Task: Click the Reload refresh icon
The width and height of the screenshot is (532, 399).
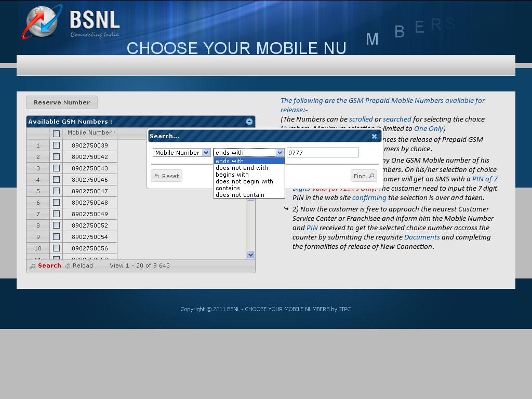Action: [x=68, y=266]
